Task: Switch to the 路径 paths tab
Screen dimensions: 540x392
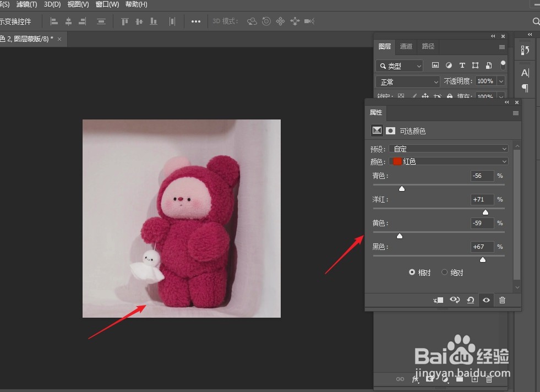Action: (x=428, y=46)
